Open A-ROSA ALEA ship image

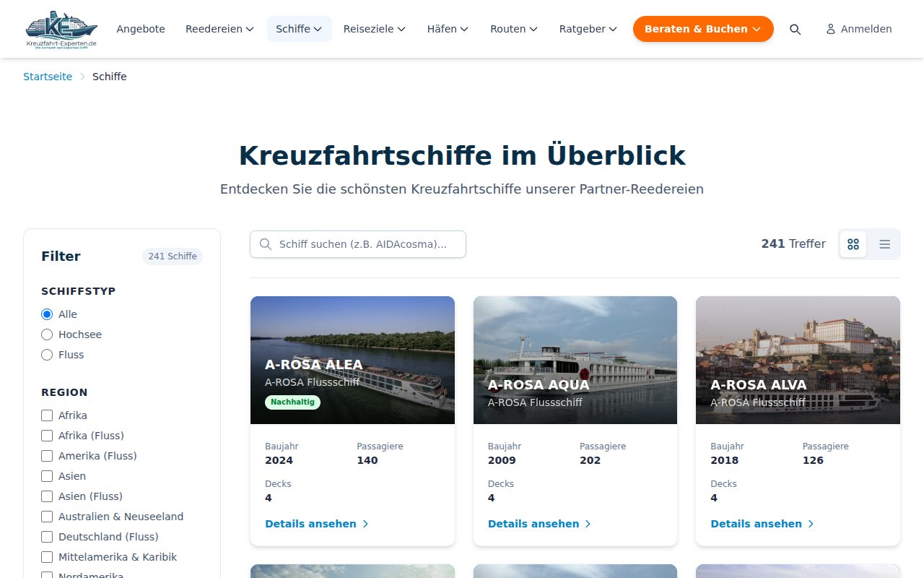coord(352,360)
